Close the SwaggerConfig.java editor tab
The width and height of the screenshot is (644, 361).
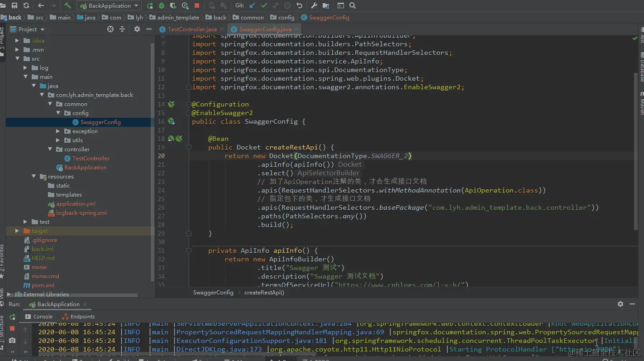296,29
